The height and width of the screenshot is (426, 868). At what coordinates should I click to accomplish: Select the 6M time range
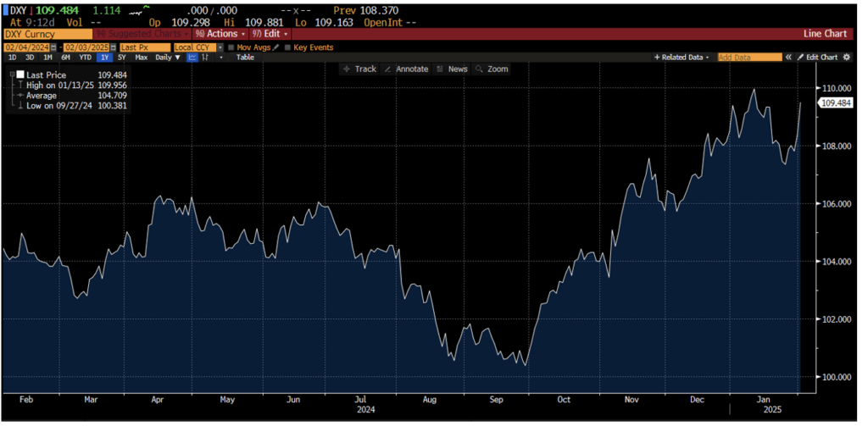tap(65, 57)
